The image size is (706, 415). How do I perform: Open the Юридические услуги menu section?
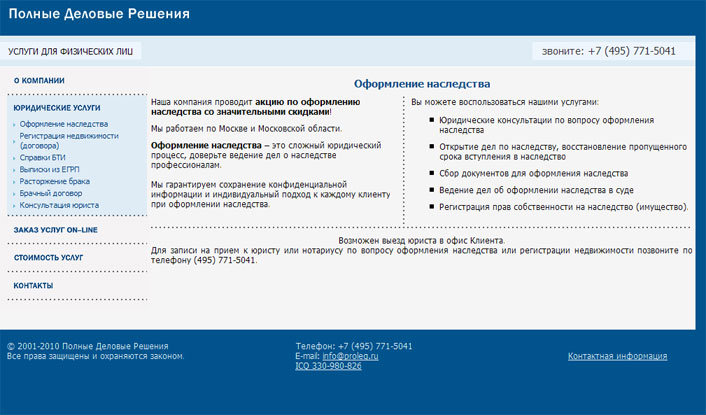(57, 108)
